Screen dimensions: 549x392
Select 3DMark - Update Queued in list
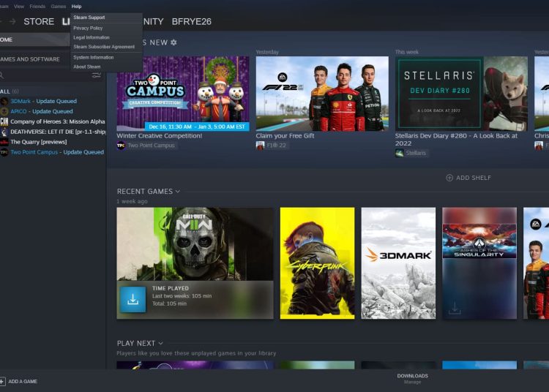[x=43, y=102]
